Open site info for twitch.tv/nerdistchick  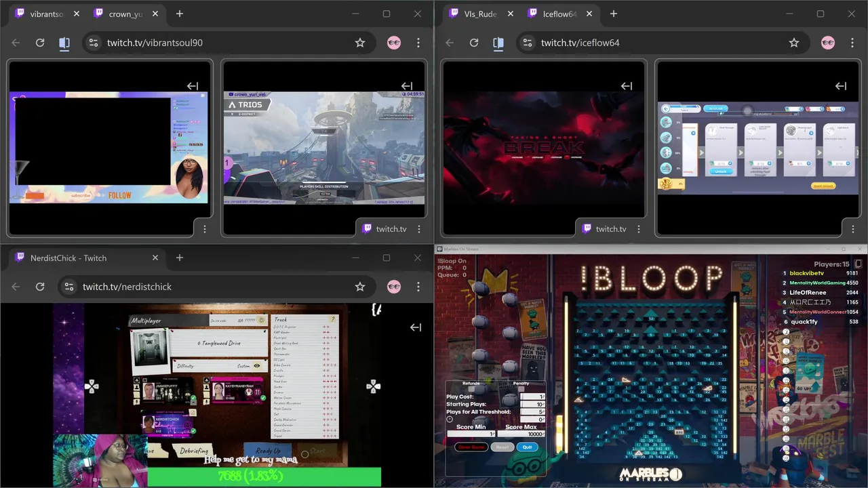[x=69, y=287]
